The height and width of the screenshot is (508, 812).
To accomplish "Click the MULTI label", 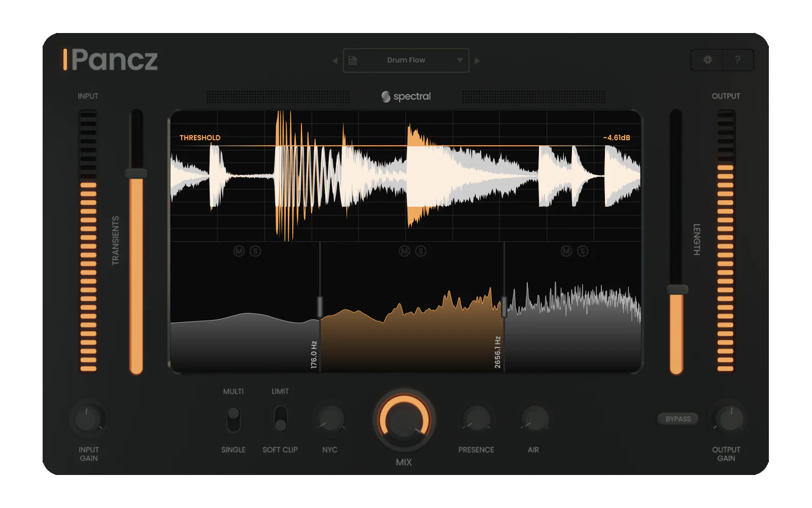I will [233, 391].
